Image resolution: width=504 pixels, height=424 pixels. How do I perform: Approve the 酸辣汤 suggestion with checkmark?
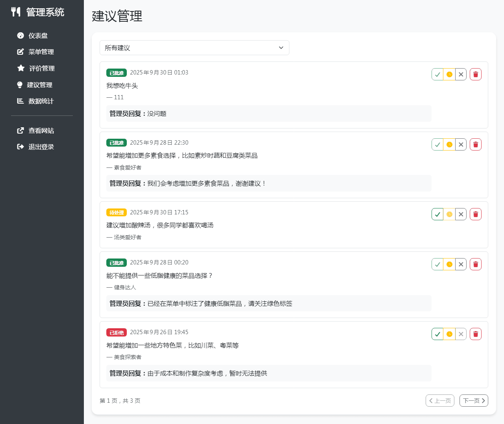pyautogui.click(x=437, y=214)
